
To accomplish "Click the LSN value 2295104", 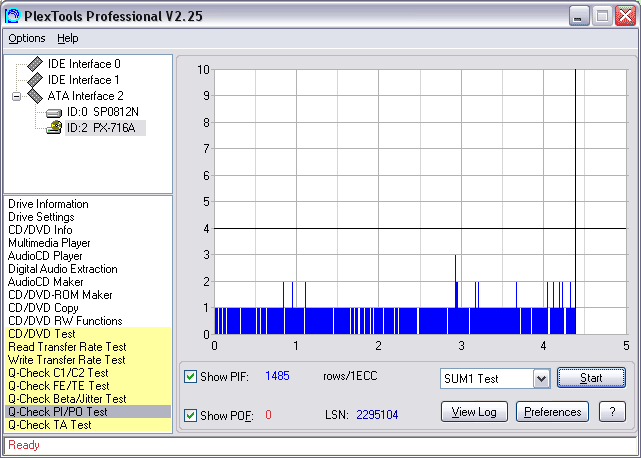I will 377,415.
